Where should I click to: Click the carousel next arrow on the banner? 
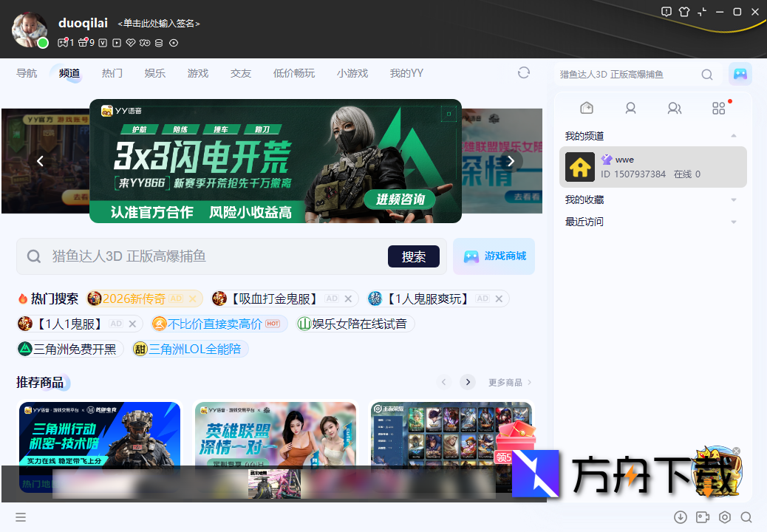coord(511,160)
